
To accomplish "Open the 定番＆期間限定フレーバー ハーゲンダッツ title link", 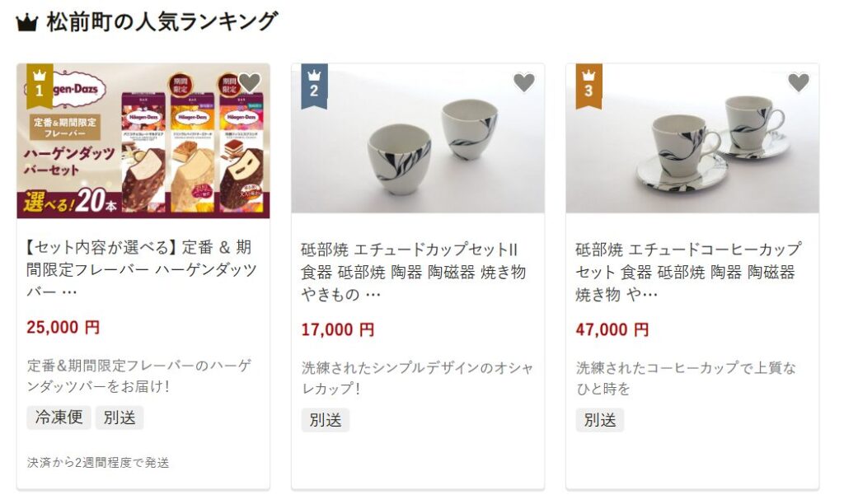I will click(x=141, y=269).
